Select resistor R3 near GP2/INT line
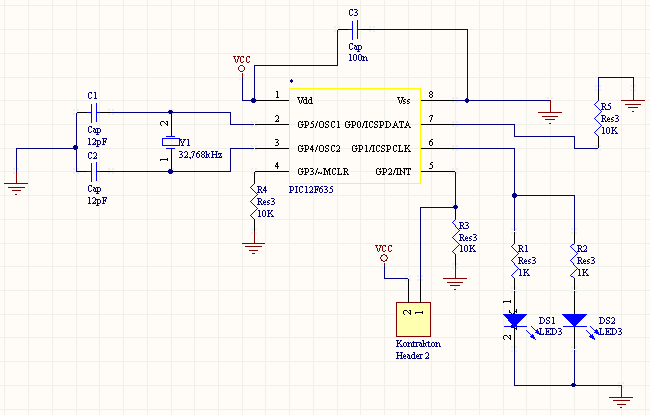 [455, 238]
